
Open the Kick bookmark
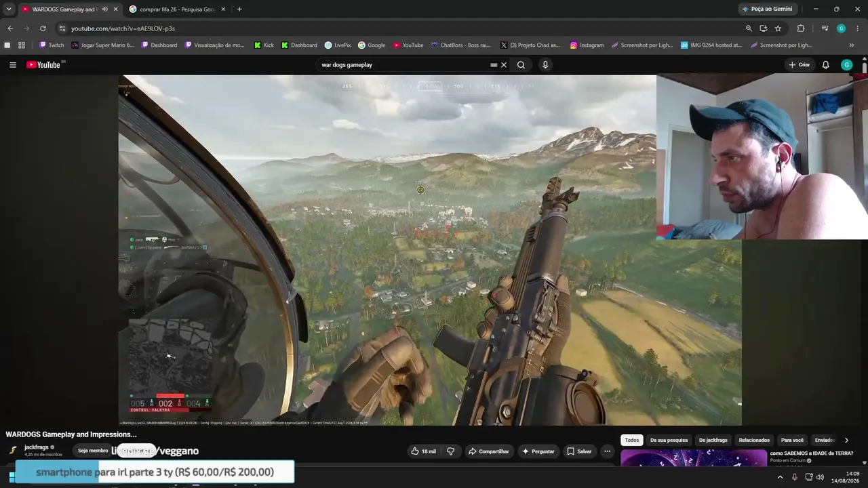264,45
